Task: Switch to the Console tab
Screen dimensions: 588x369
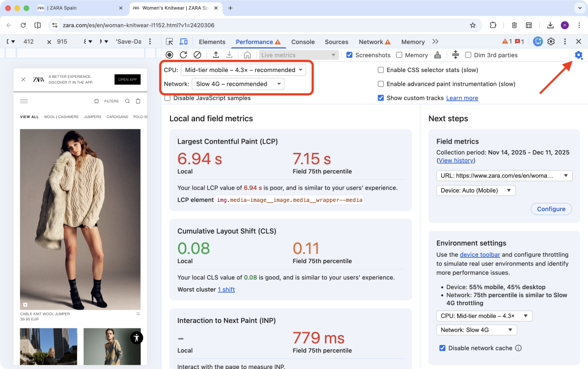Action: coord(303,42)
